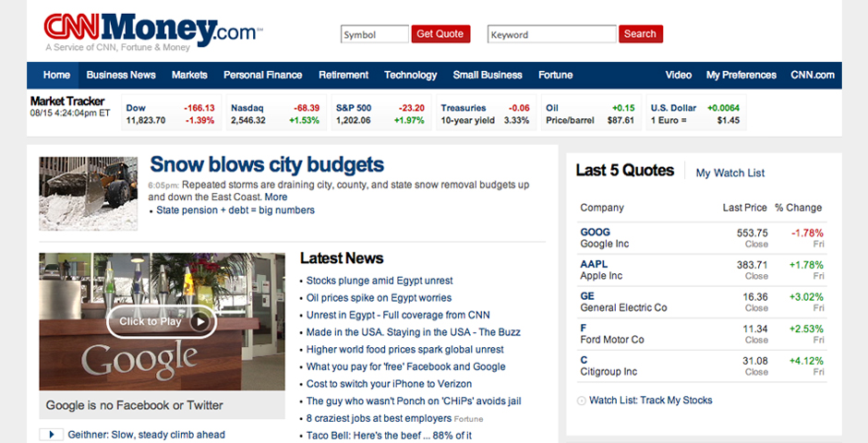Click Google is no Facebook or Twitter caption
The width and height of the screenshot is (868, 443).
point(135,405)
